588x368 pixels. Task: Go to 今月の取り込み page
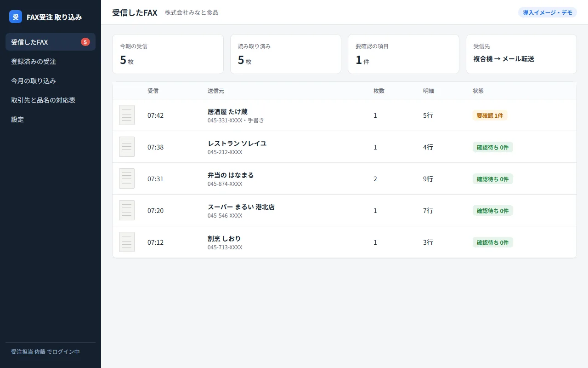click(51, 80)
